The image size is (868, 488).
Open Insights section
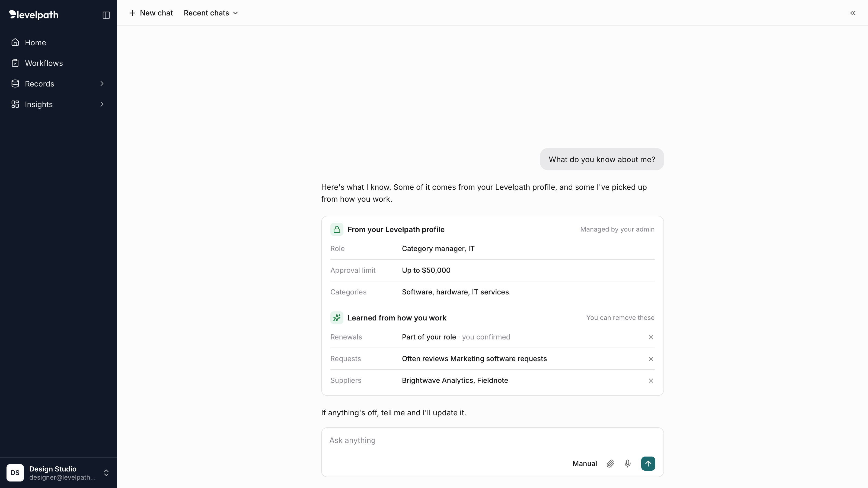(59, 104)
